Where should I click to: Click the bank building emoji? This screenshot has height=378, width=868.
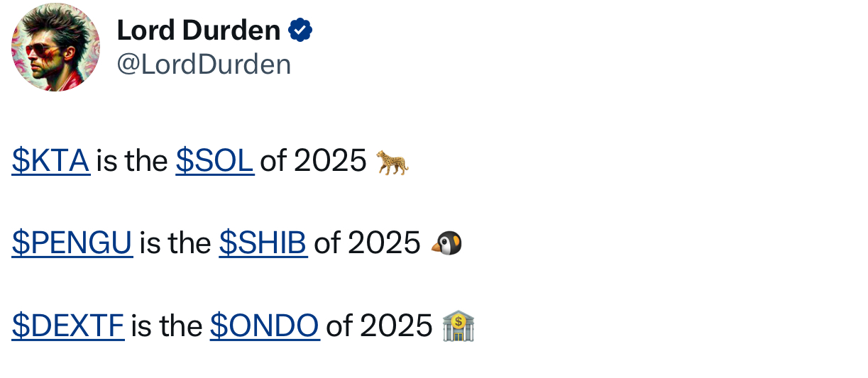pos(458,326)
